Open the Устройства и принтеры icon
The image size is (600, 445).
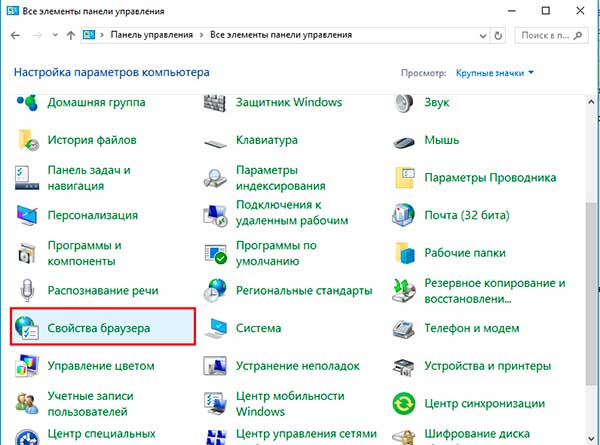coord(403,367)
